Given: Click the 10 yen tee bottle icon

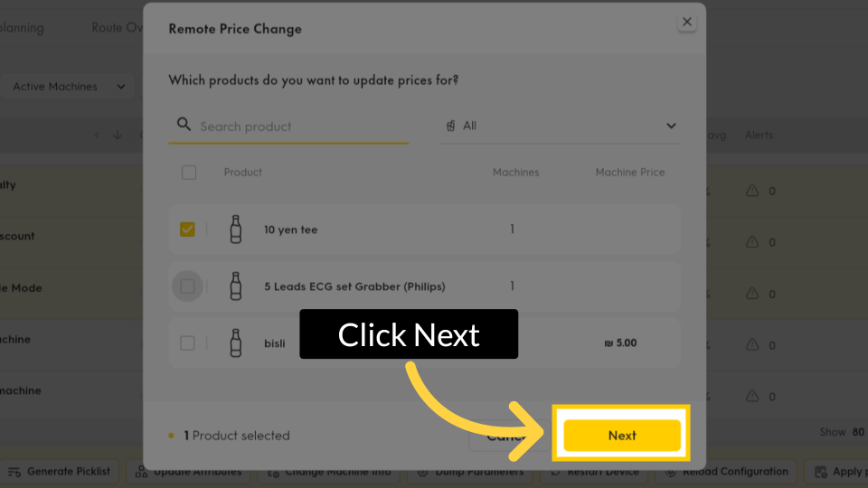Looking at the screenshot, I should click(x=236, y=230).
